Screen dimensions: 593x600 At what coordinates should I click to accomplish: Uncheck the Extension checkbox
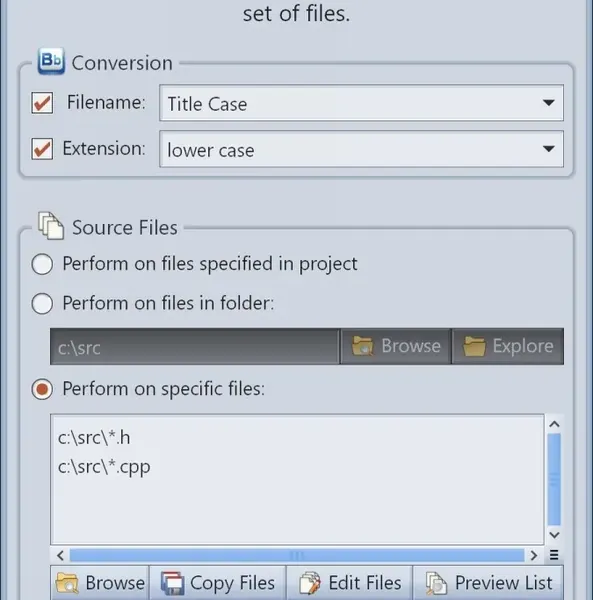coord(42,148)
